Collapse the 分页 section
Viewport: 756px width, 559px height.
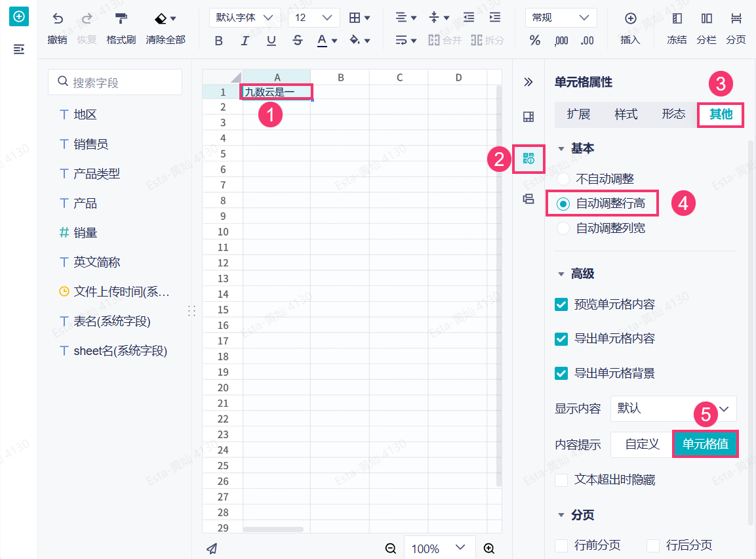coord(561,515)
